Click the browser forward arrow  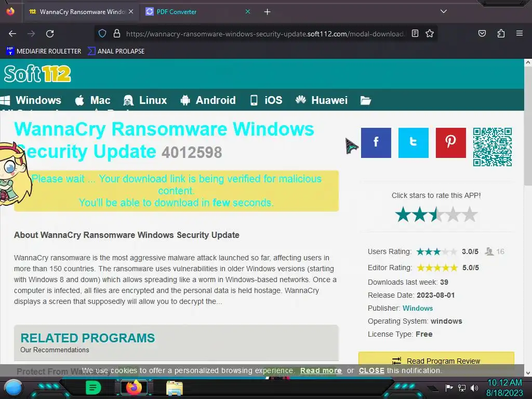pyautogui.click(x=31, y=34)
